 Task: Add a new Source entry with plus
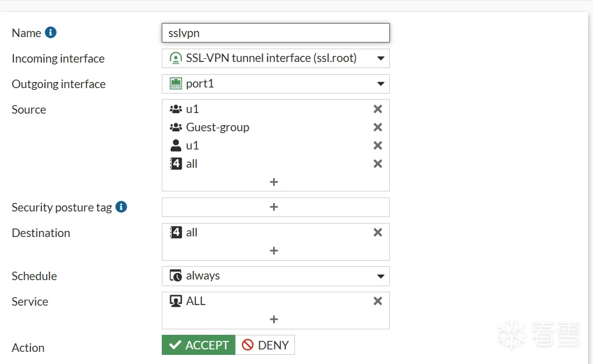(x=274, y=182)
